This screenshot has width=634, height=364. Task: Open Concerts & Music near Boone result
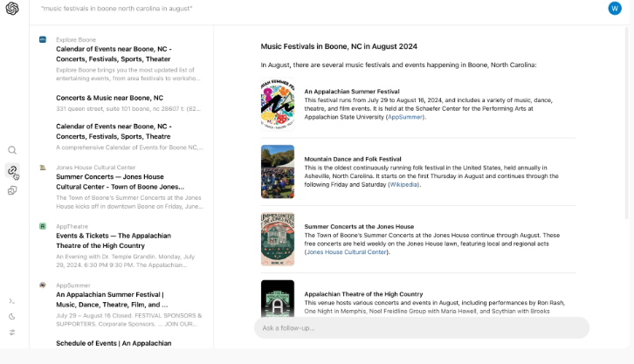(110, 98)
